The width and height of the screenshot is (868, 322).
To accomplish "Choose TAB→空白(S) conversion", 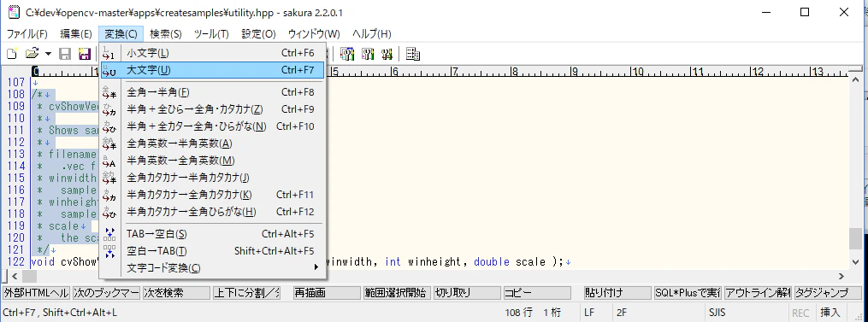I will point(213,233).
